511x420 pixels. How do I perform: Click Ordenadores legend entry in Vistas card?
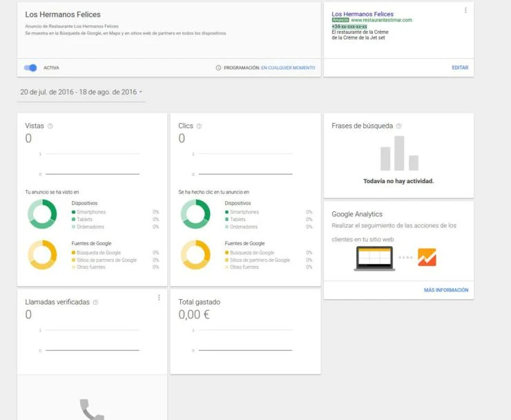pos(88,227)
